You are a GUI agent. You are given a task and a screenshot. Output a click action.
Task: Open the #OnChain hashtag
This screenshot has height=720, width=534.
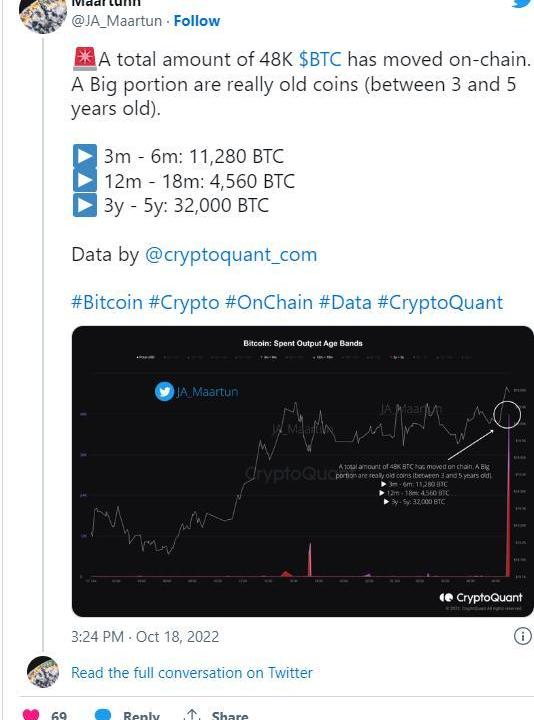[269, 303]
